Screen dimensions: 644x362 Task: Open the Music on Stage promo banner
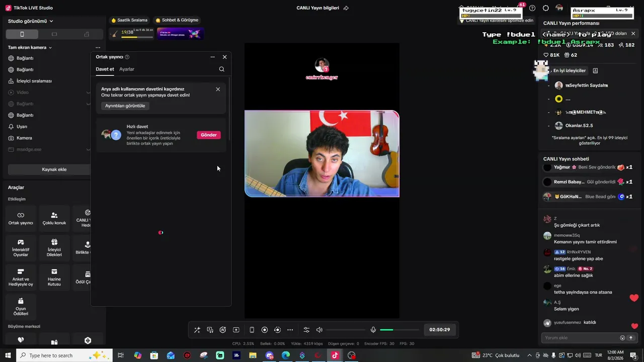pos(180,34)
